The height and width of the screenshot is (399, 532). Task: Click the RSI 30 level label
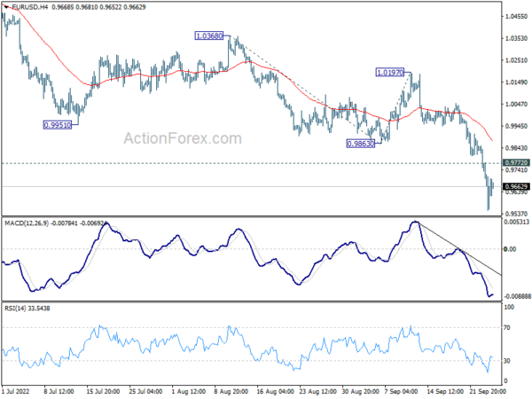507,361
